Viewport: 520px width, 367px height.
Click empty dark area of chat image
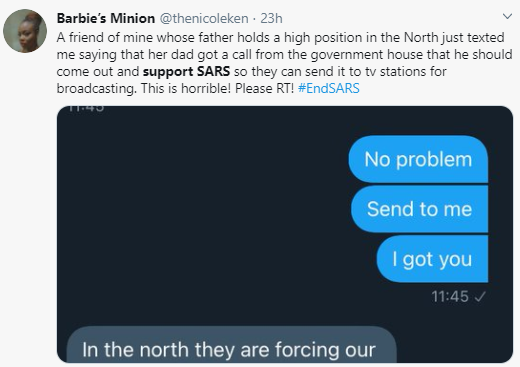click(200, 217)
